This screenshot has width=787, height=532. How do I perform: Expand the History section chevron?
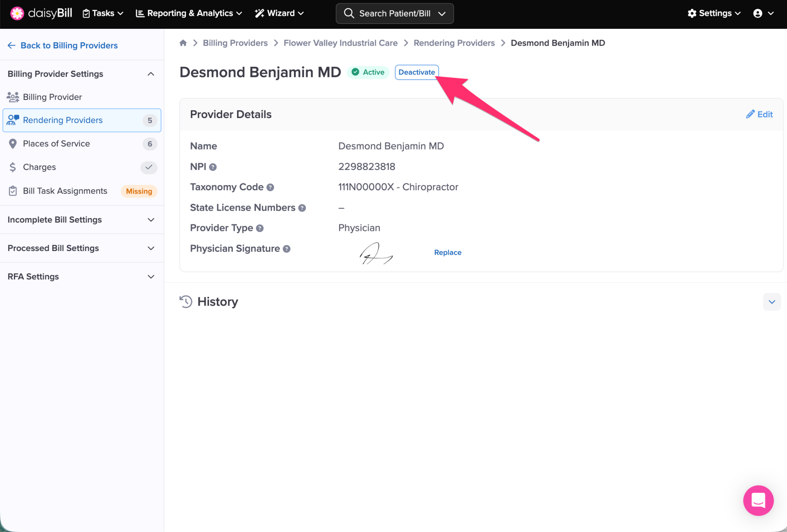[772, 302]
